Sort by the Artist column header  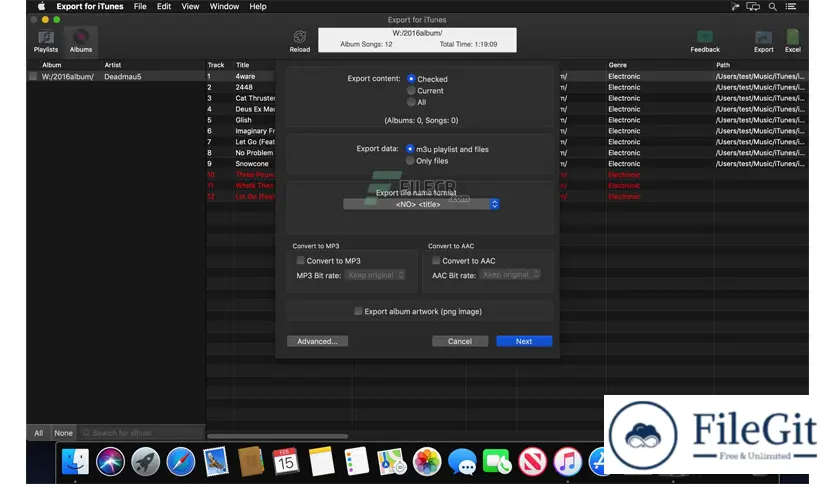click(112, 65)
